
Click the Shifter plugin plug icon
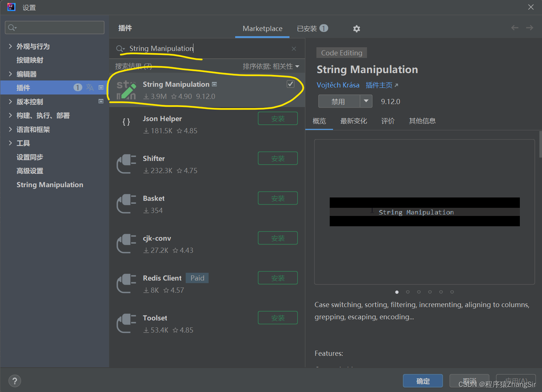coord(126,164)
